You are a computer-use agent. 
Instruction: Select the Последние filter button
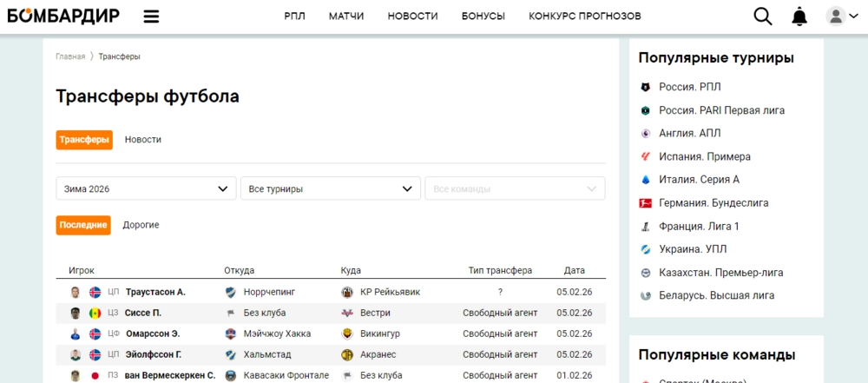83,225
